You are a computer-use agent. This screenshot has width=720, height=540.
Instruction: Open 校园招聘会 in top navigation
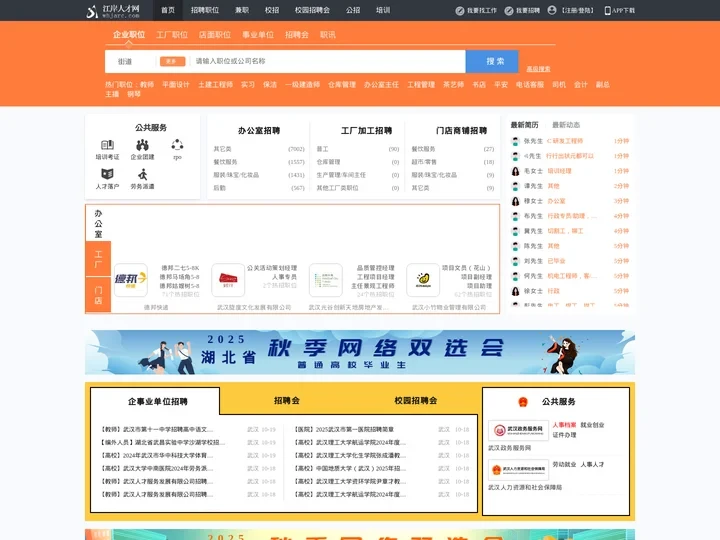[312, 10]
